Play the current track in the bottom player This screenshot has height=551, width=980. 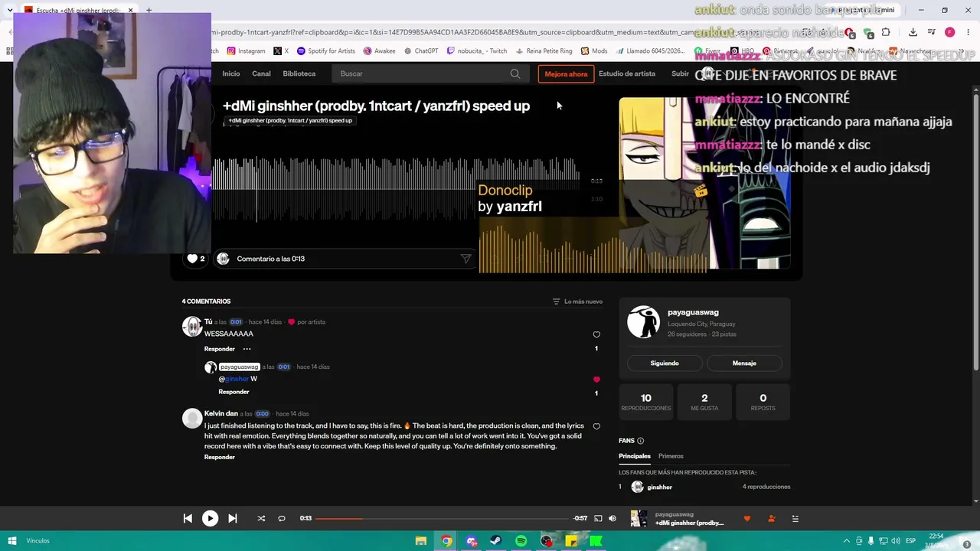tap(210, 518)
